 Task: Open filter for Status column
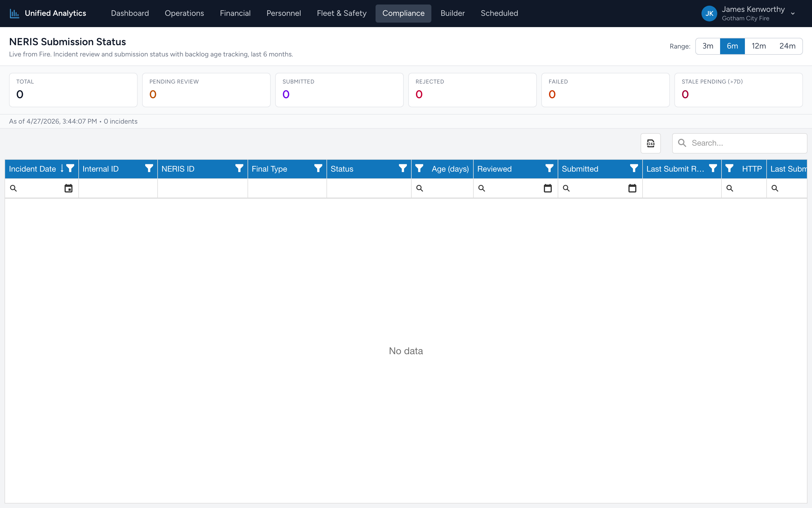click(403, 168)
